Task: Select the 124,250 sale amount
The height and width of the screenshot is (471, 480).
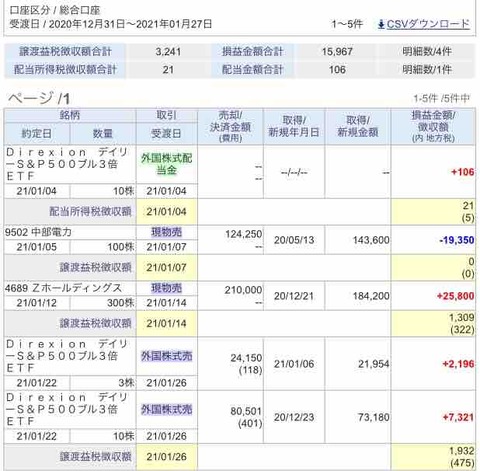Action: coord(244,234)
